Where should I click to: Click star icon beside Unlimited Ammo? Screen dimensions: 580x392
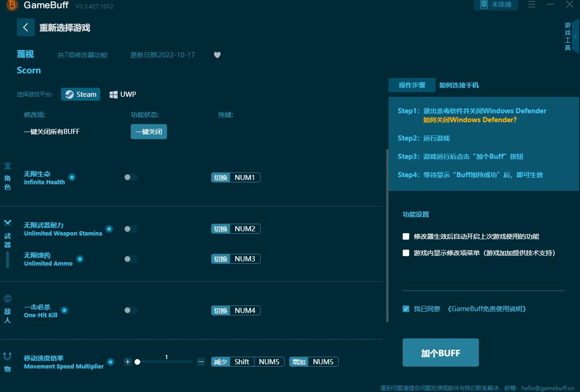click(x=80, y=259)
